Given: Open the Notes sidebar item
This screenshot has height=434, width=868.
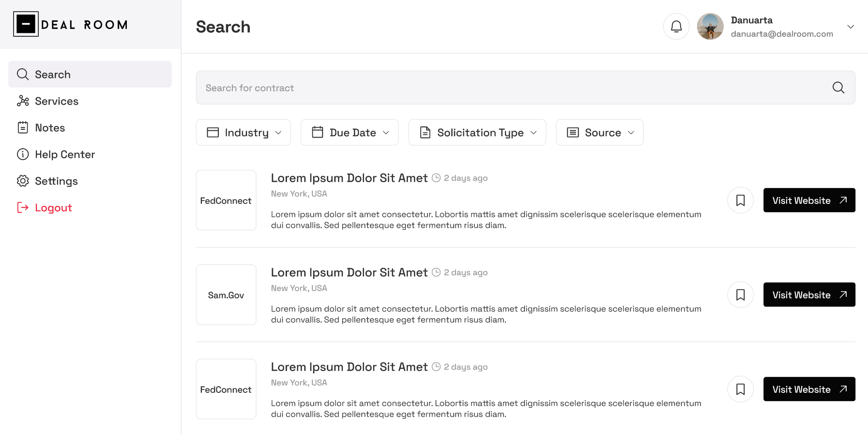Looking at the screenshot, I should click(49, 128).
